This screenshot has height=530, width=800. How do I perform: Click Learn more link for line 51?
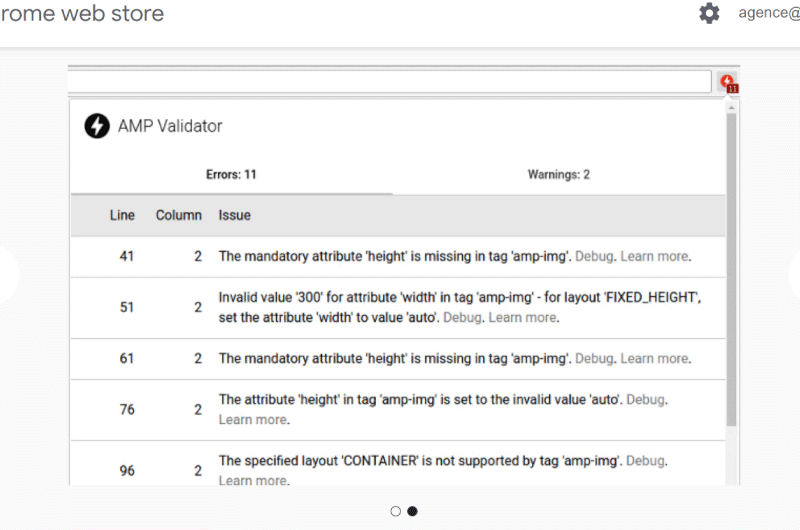click(522, 317)
